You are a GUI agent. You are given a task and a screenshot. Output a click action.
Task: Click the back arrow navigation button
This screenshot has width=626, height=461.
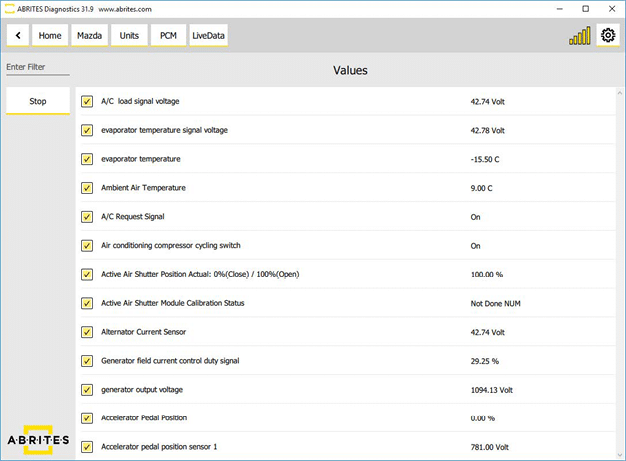[x=18, y=36]
